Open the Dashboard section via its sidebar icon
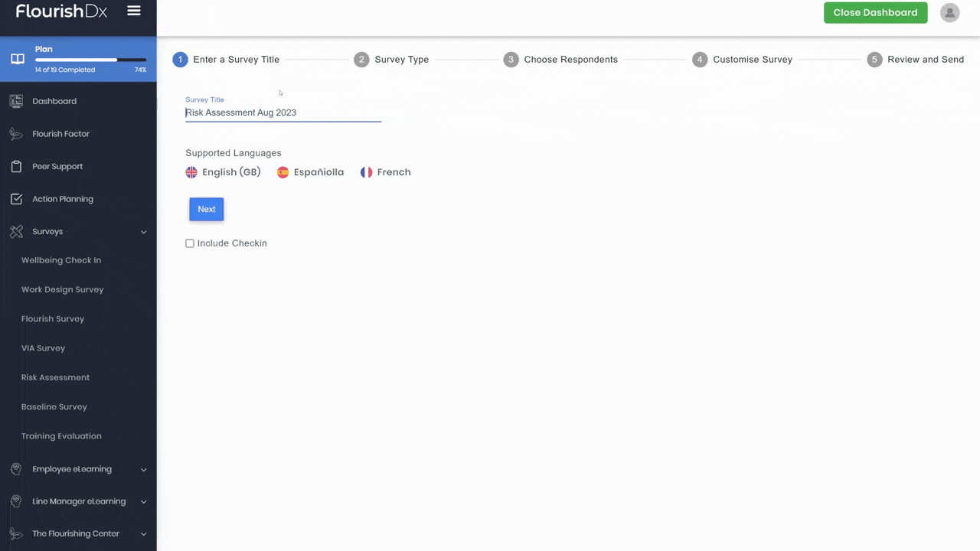This screenshot has width=980, height=551. [x=16, y=101]
